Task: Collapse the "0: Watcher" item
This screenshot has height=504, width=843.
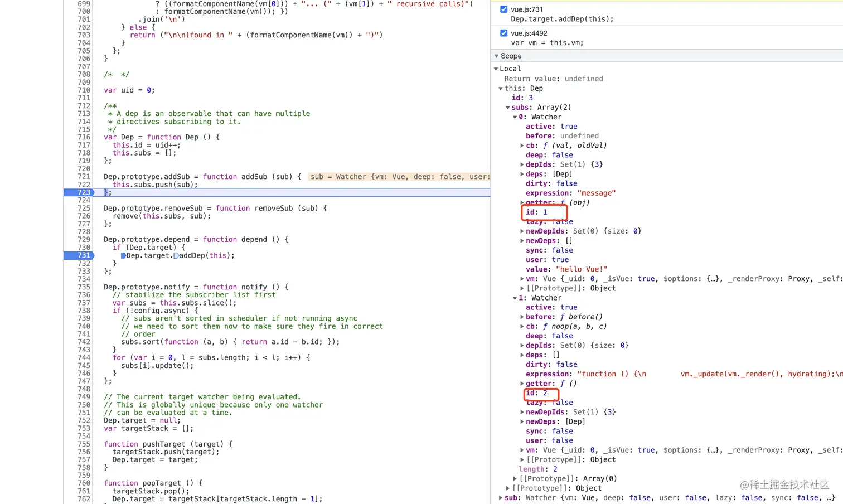Action: pos(515,117)
